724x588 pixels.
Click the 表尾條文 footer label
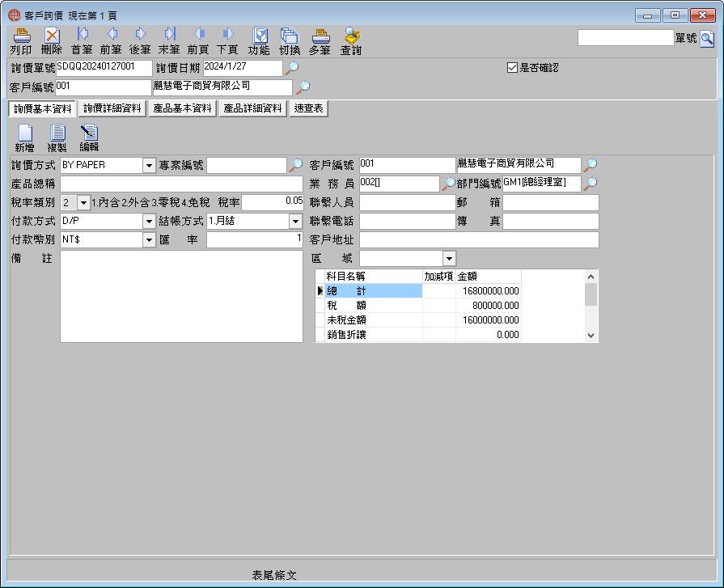(274, 575)
